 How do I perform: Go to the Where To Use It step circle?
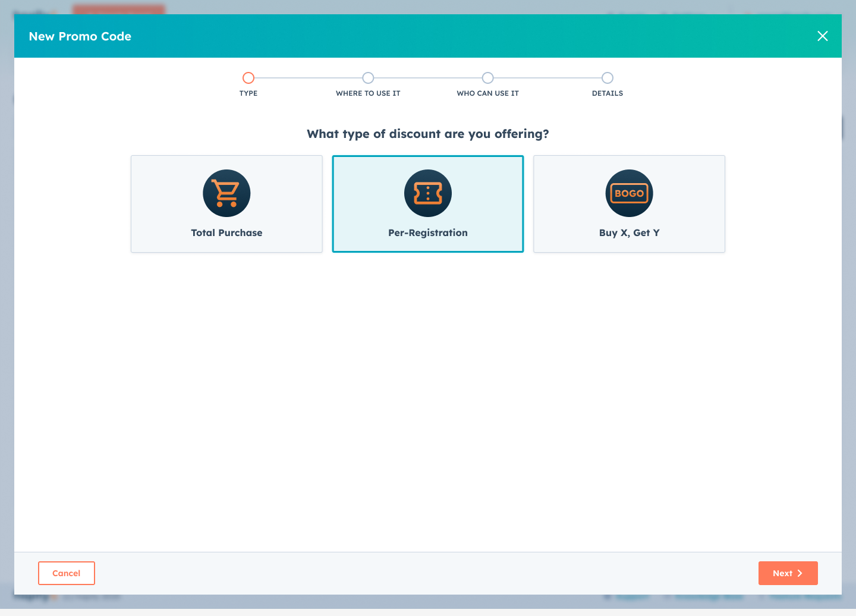[368, 78]
